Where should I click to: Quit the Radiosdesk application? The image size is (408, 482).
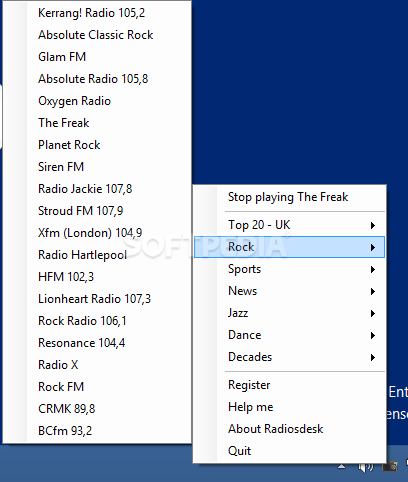pyautogui.click(x=289, y=451)
